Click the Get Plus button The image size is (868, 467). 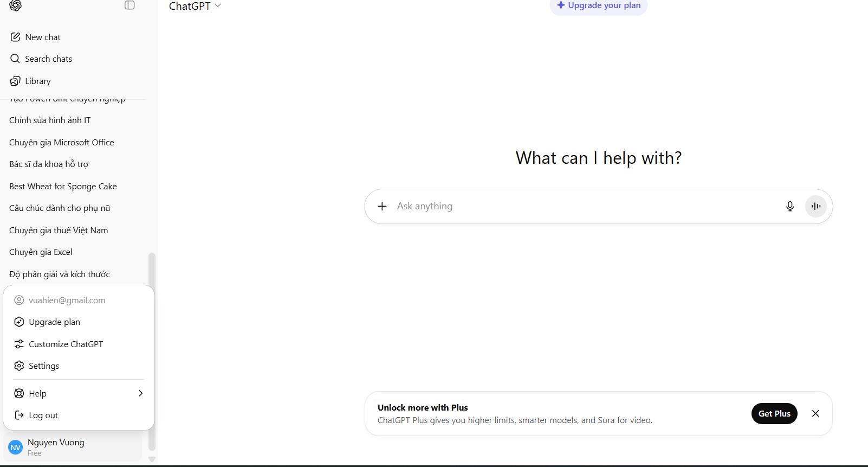tap(774, 413)
